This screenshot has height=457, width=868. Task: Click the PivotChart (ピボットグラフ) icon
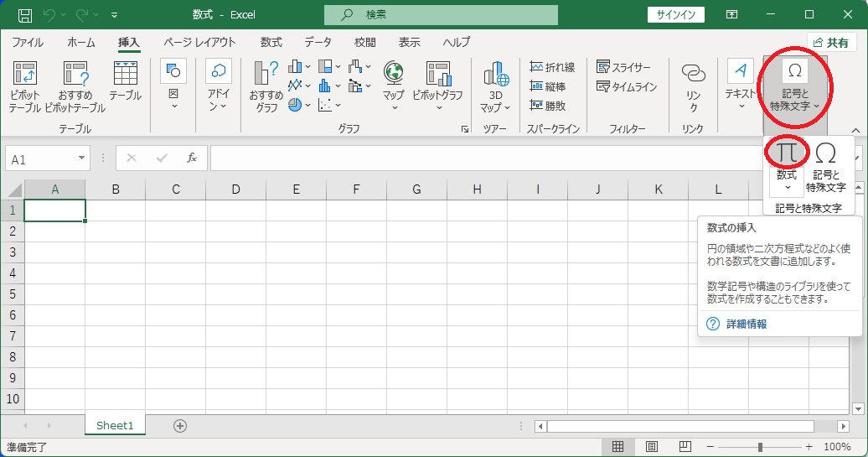pos(438,73)
